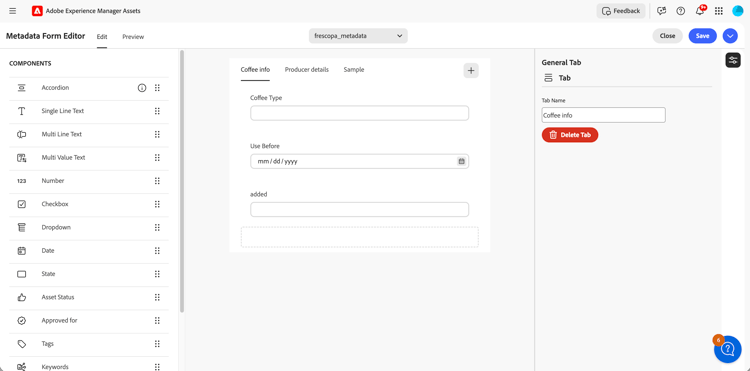Open the floating help chat bubble
Viewport: 750px width, 371px height.
[728, 349]
